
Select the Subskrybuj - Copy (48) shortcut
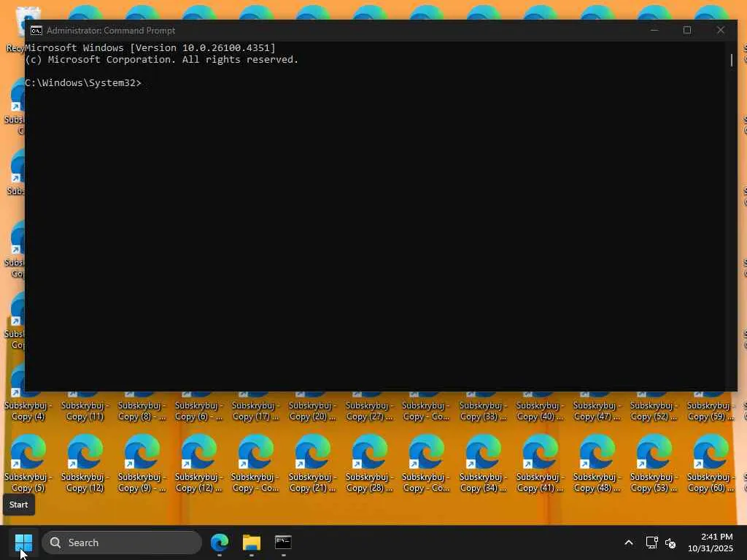point(597,463)
